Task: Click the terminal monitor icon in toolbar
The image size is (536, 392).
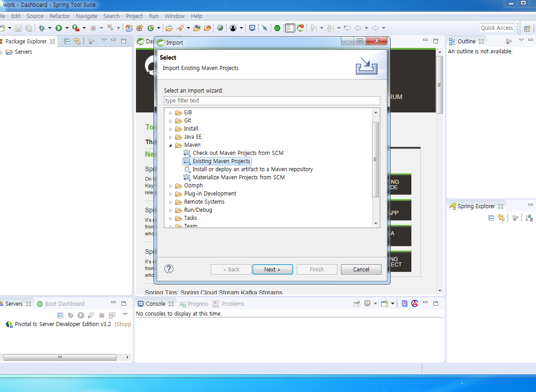Action: (x=252, y=28)
